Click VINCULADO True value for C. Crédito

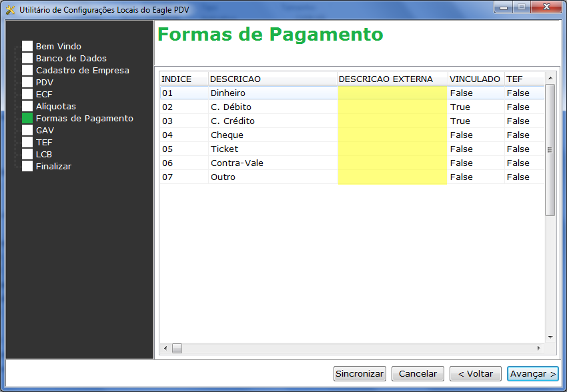pyautogui.click(x=460, y=121)
